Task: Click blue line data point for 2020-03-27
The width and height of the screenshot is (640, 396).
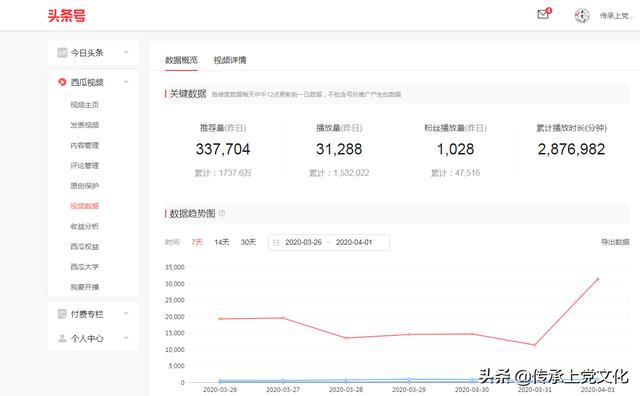Action: pyautogui.click(x=283, y=381)
